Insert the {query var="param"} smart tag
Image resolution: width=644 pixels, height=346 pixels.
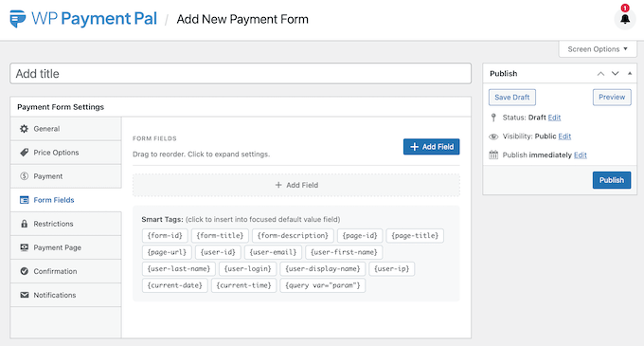(x=322, y=285)
